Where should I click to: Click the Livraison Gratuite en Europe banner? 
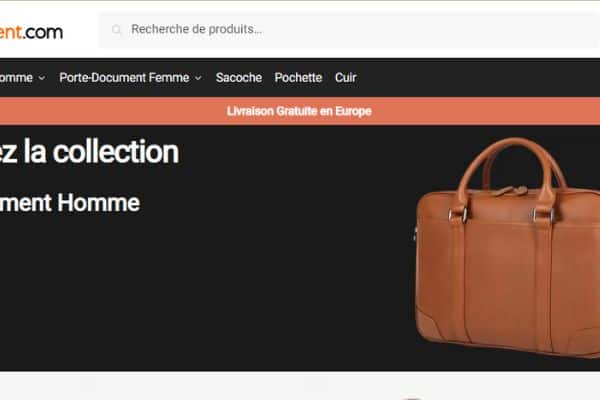[299, 111]
